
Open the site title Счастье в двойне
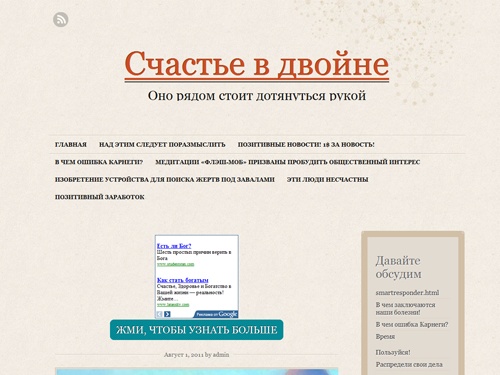coord(257,64)
